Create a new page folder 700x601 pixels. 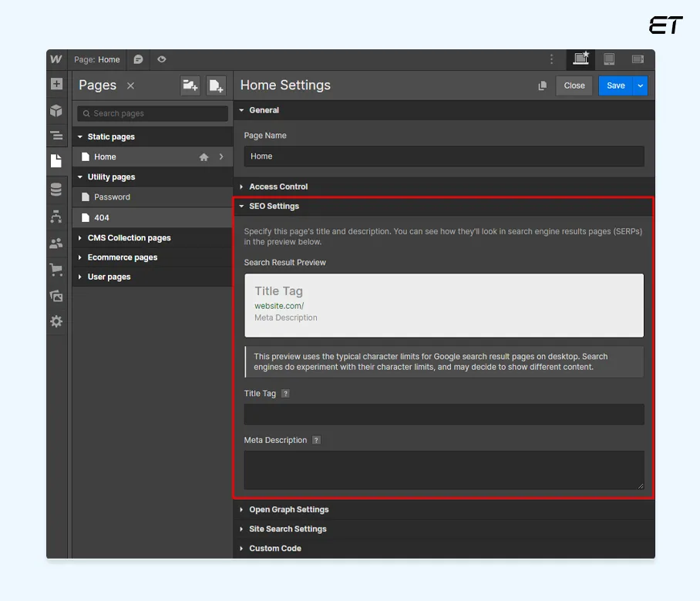[190, 86]
